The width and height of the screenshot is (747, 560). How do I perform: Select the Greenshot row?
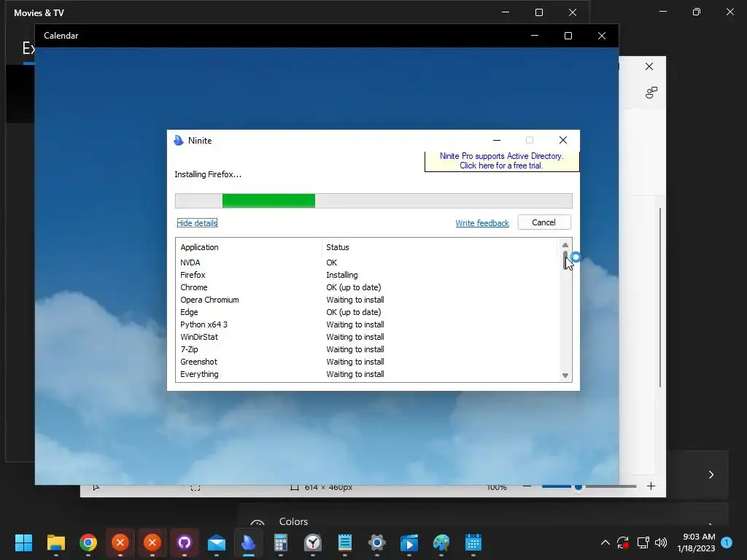point(367,362)
